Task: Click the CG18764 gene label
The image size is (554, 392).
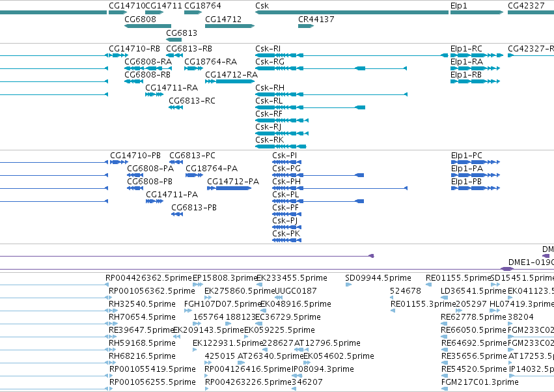Action: (203, 6)
